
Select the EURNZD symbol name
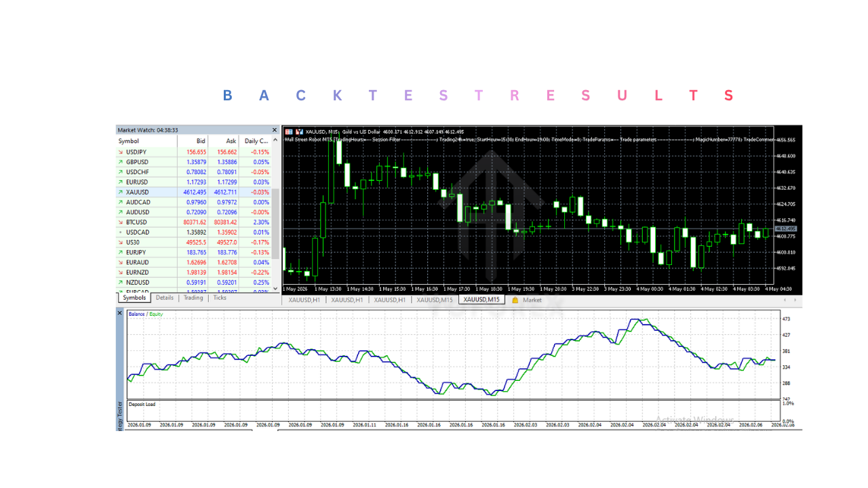pyautogui.click(x=138, y=272)
